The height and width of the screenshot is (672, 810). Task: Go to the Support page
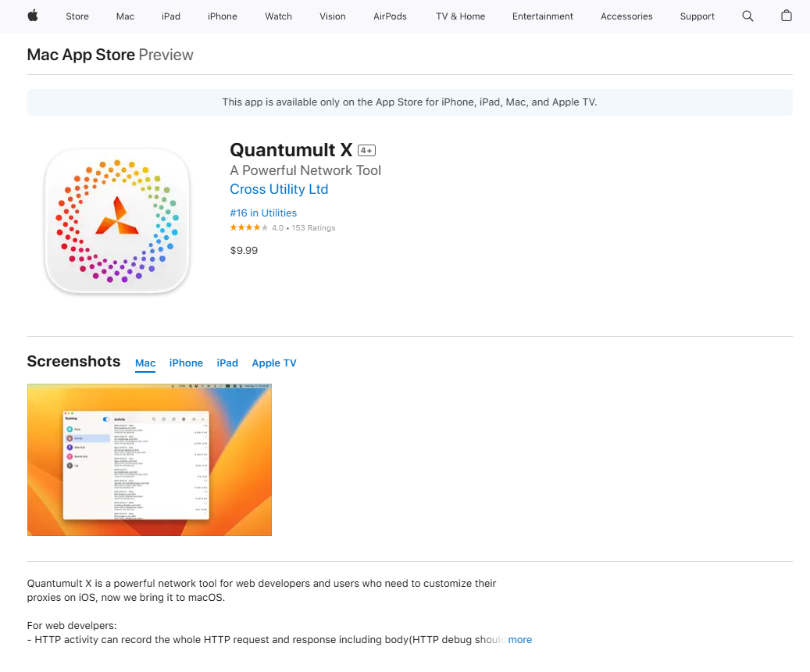698,16
